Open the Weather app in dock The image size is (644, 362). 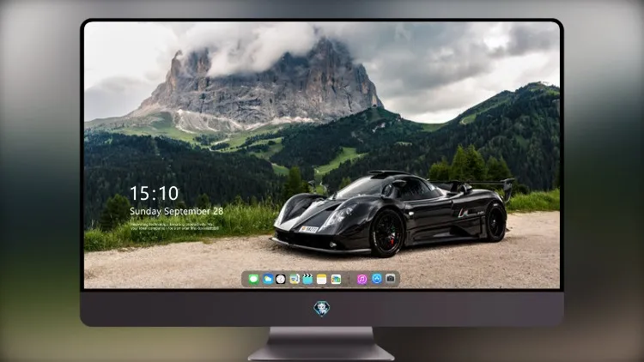(x=267, y=279)
